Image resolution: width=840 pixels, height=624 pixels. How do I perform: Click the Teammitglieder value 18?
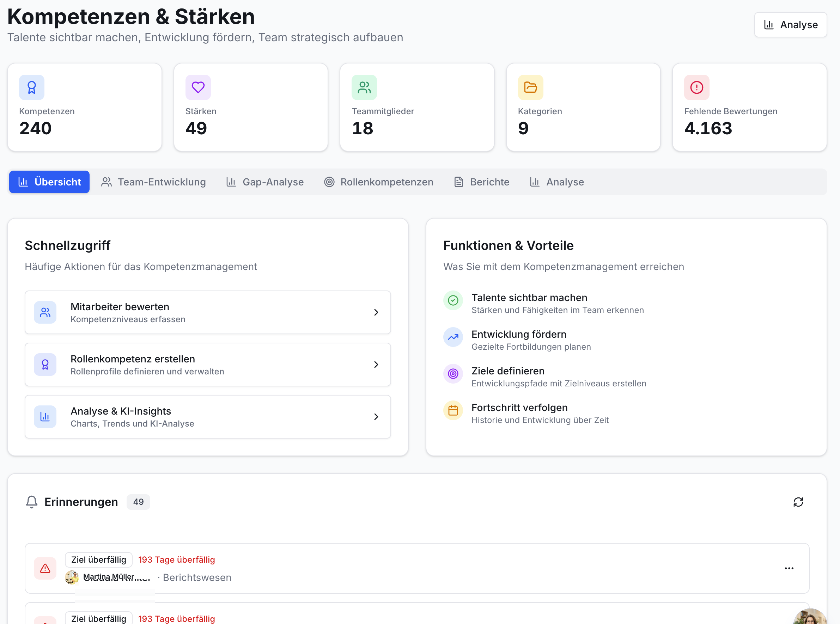coord(363,128)
